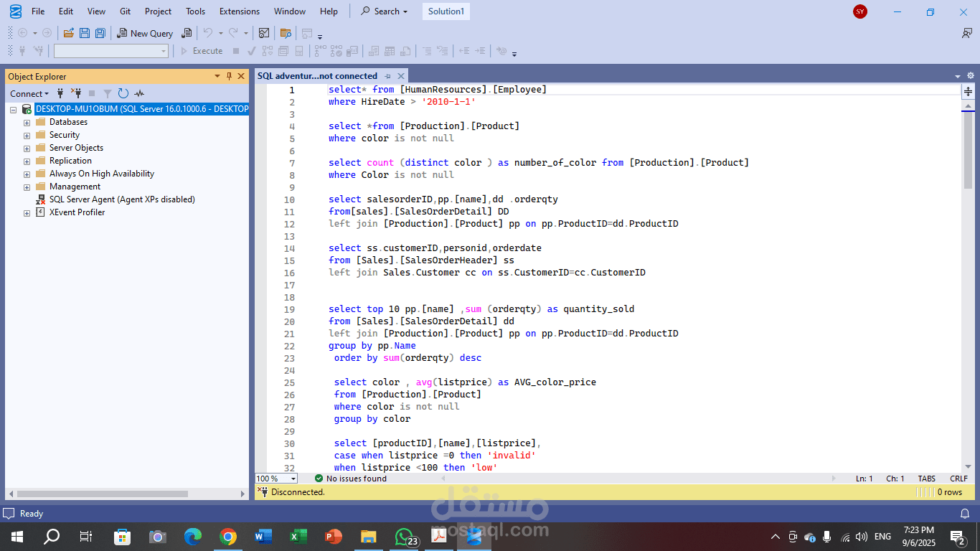Open Google Chrome from taskbar
Viewport: 980px width, 551px height.
coord(228,537)
